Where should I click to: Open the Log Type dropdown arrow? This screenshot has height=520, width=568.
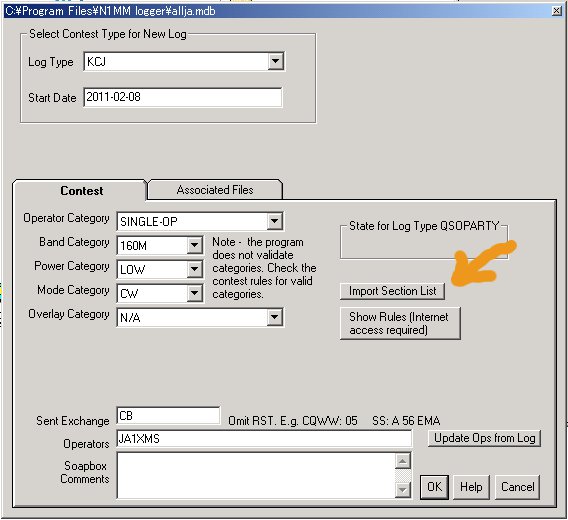click(275, 61)
